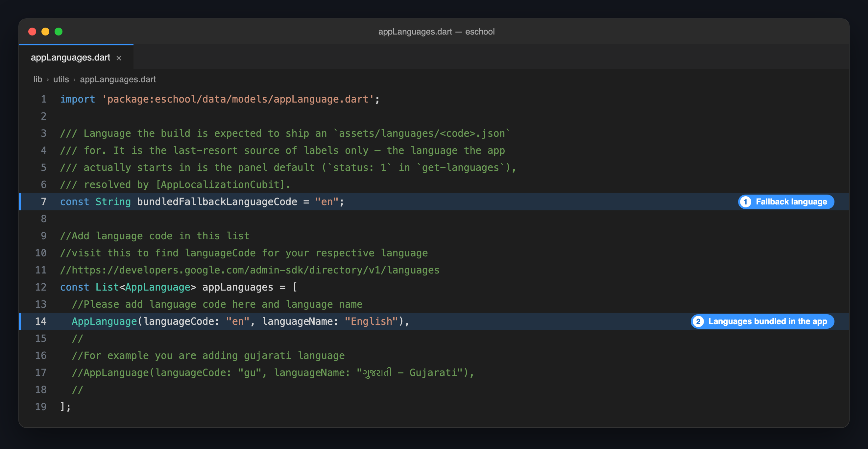The width and height of the screenshot is (868, 449).
Task: Select the appLanguages.dart editor tab
Action: pyautogui.click(x=76, y=57)
